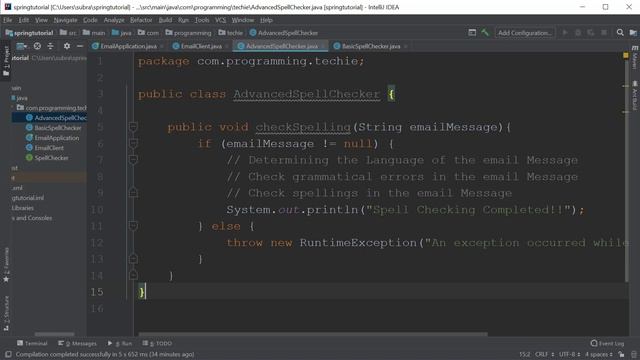Open the Messages tool window

point(78,343)
